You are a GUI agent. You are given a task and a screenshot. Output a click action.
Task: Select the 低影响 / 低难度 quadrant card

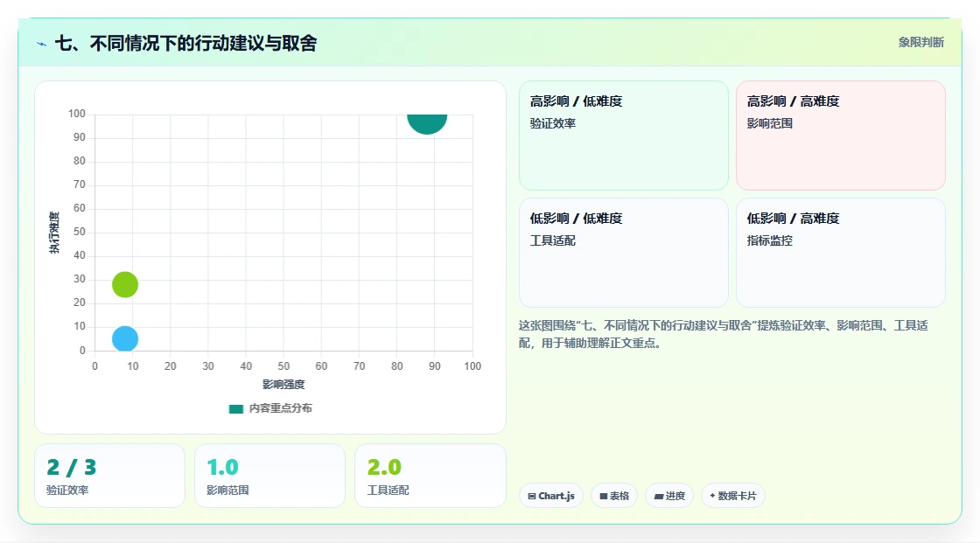pyautogui.click(x=624, y=253)
